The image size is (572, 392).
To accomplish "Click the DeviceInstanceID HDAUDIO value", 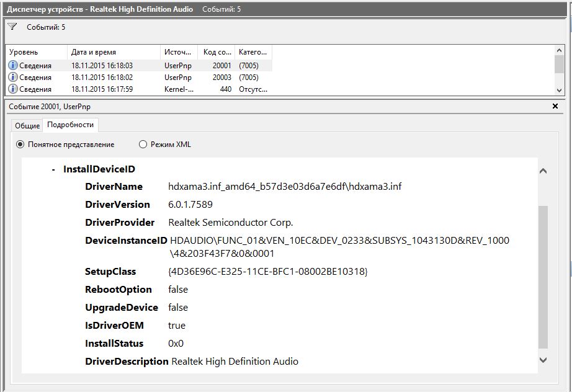I will (339, 247).
